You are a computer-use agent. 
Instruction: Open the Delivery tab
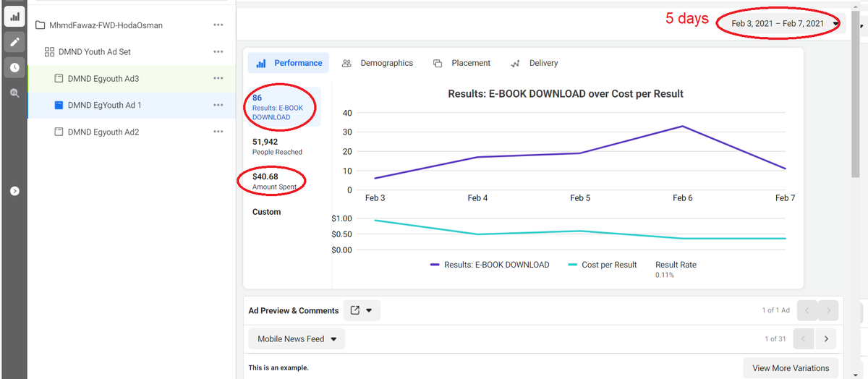[x=534, y=63]
